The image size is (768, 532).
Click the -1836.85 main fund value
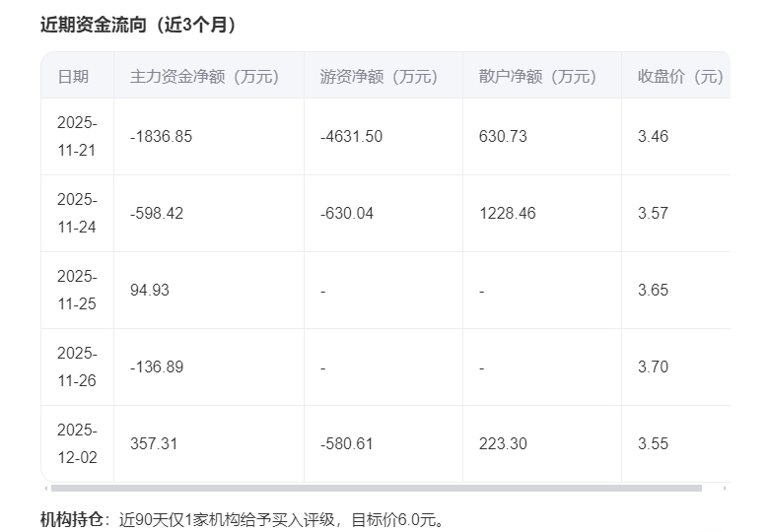161,136
